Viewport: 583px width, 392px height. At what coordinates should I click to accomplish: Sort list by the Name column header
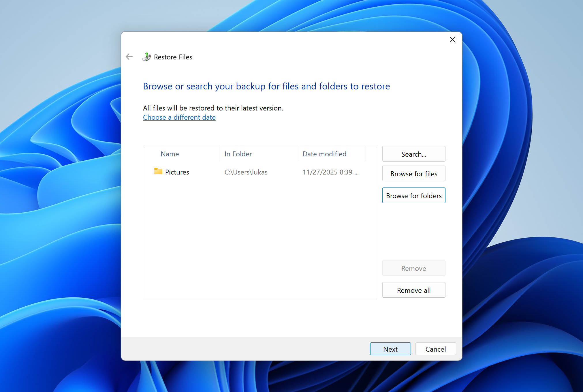point(170,154)
